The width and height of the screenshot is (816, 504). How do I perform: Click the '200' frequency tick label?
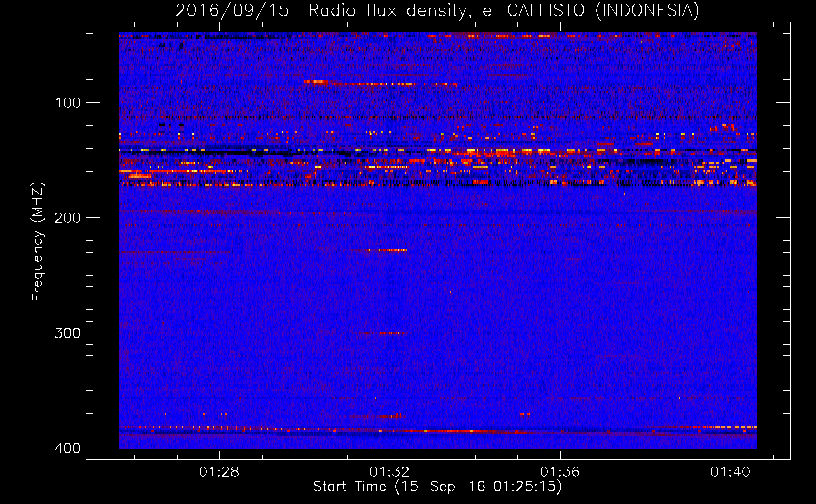68,218
